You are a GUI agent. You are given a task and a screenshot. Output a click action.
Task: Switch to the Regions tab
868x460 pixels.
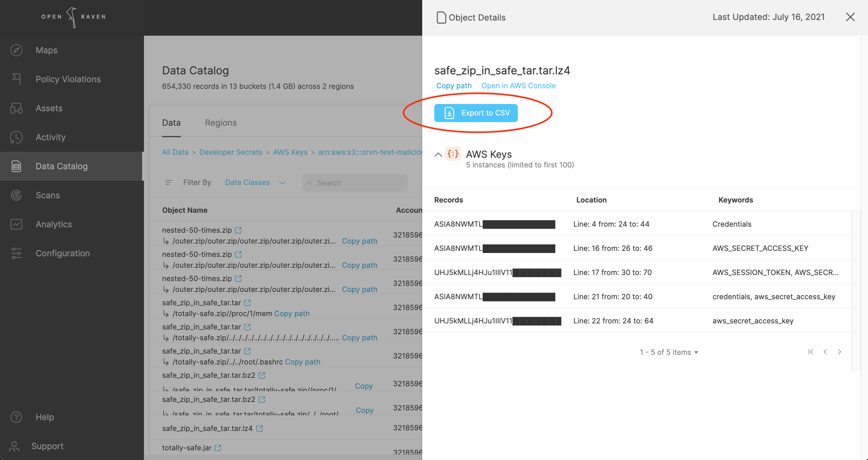[221, 123]
